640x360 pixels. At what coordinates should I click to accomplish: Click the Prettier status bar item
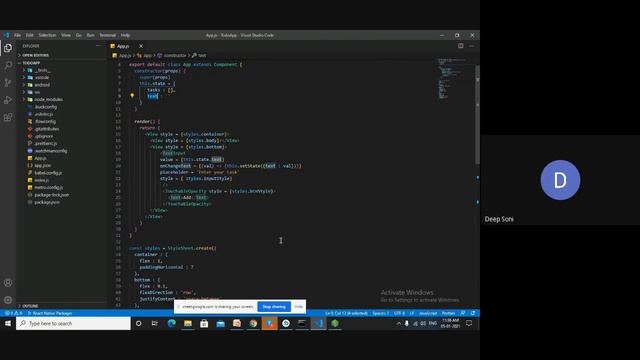pos(448,313)
